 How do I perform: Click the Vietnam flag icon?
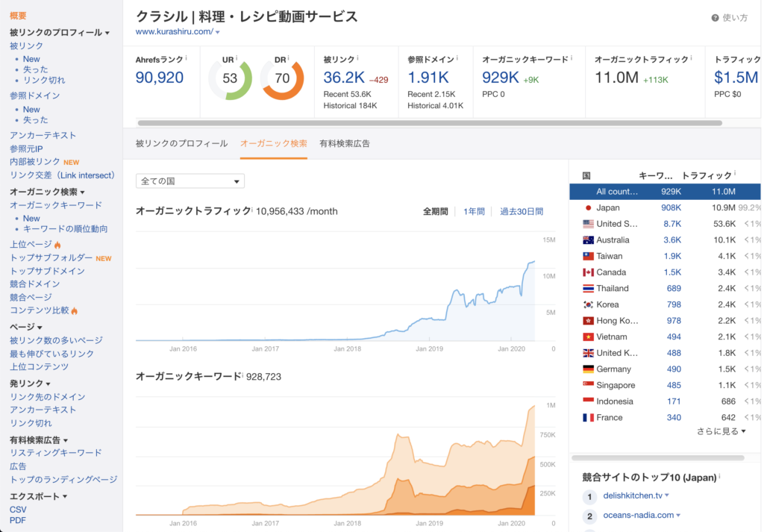[x=588, y=337]
